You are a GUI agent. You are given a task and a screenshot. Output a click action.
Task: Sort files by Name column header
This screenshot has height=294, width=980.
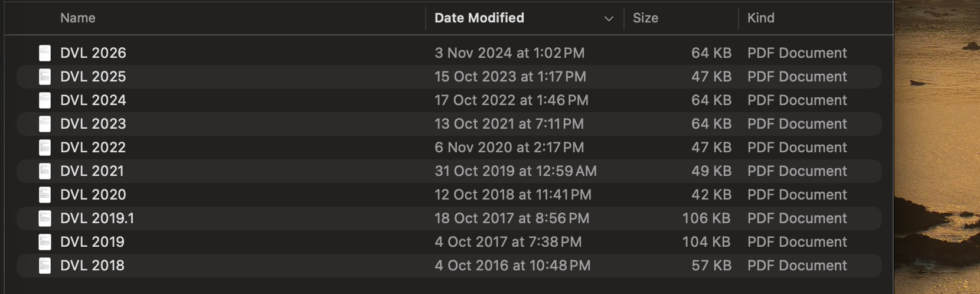pyautogui.click(x=78, y=18)
